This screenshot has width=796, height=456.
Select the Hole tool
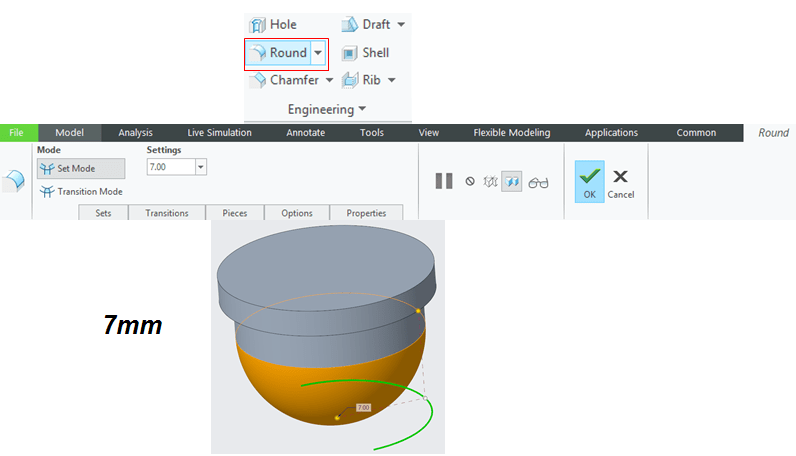[273, 24]
